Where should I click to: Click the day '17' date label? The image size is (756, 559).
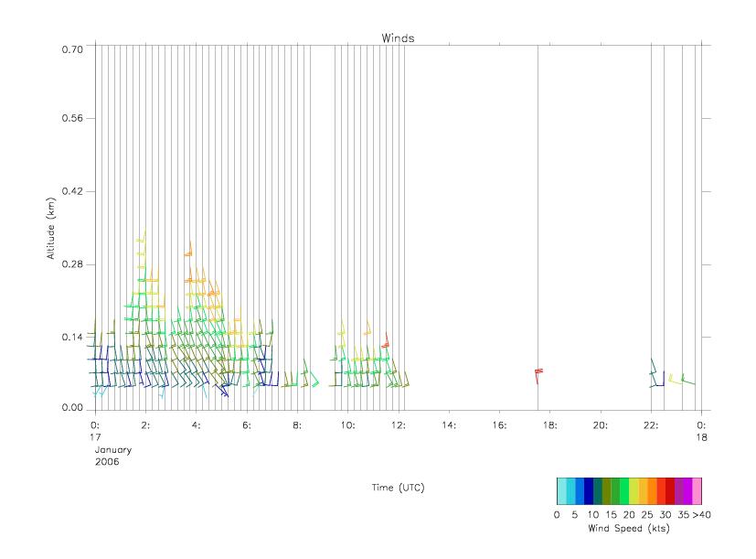(95, 437)
